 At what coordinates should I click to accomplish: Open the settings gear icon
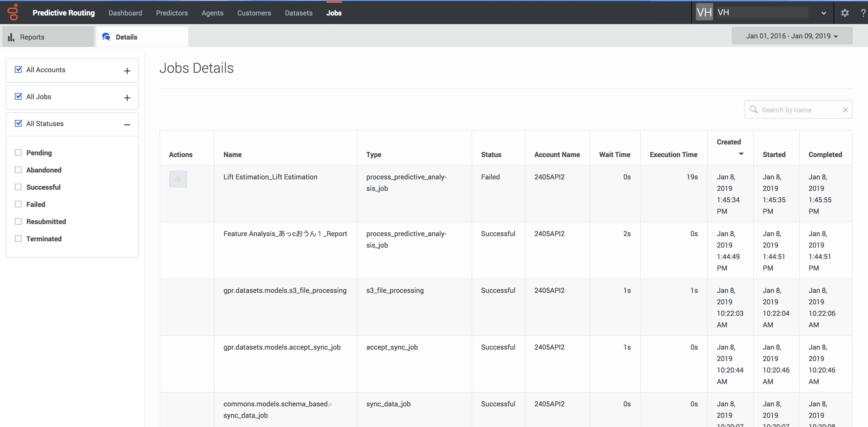pos(844,13)
